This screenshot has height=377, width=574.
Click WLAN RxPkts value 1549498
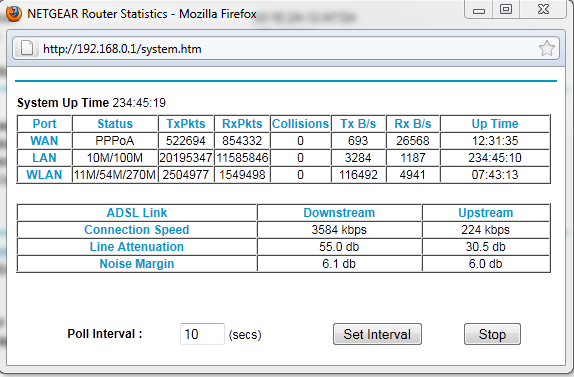point(242,175)
